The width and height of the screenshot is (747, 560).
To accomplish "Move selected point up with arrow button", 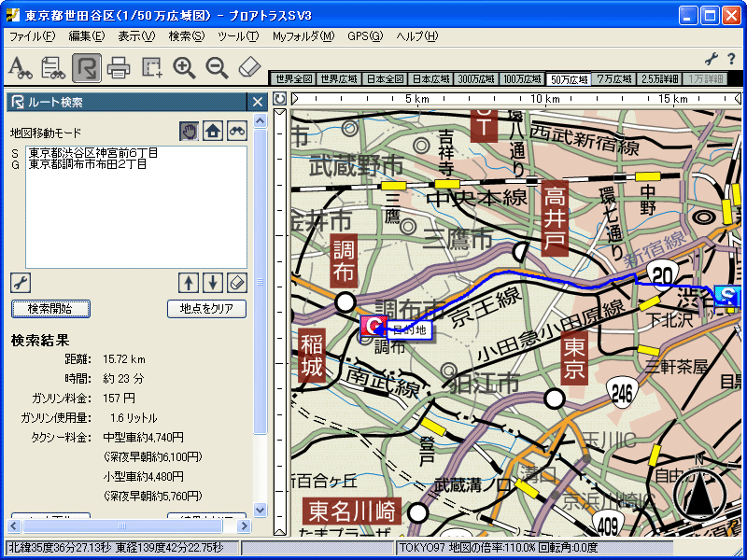I will pos(189,283).
